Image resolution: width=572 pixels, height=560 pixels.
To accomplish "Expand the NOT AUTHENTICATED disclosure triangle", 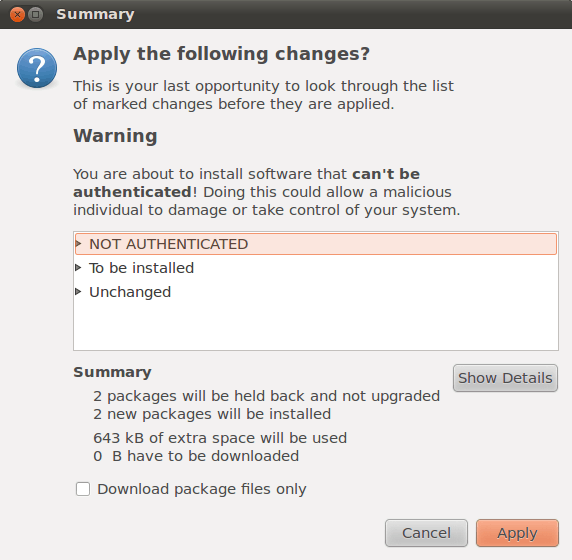I will pyautogui.click(x=78, y=243).
